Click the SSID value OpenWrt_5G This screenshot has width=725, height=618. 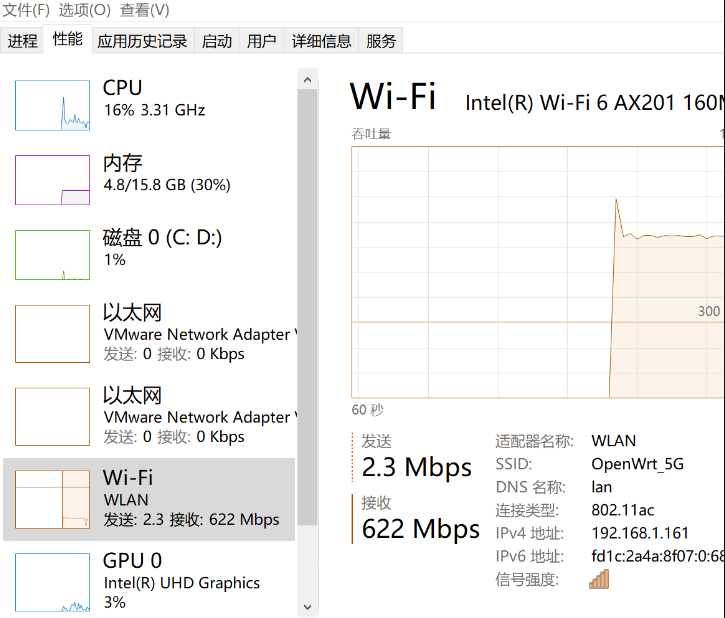pyautogui.click(x=638, y=464)
